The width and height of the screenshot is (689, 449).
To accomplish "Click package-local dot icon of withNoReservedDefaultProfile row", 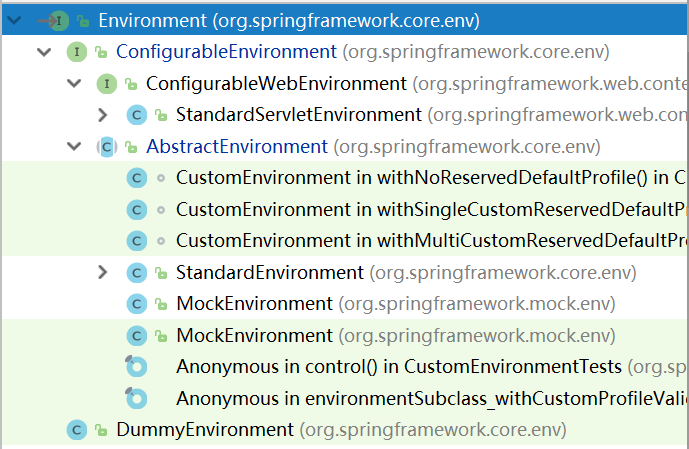I will point(161,178).
